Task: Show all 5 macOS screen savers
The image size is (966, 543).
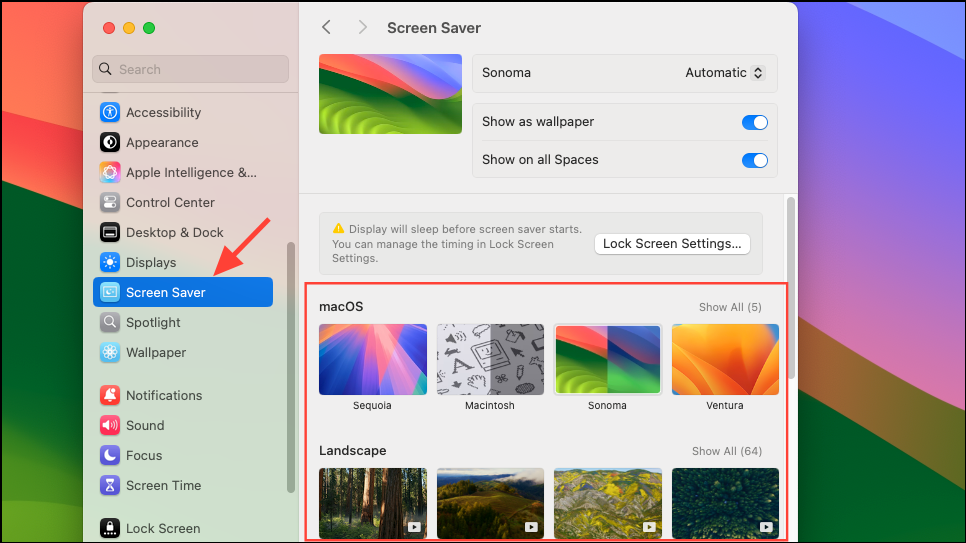Action: (730, 307)
